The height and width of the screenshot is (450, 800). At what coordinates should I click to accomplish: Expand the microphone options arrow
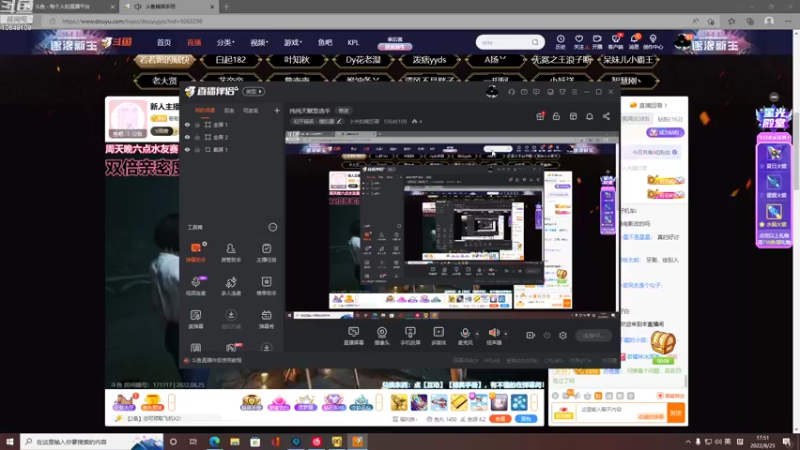click(x=477, y=334)
